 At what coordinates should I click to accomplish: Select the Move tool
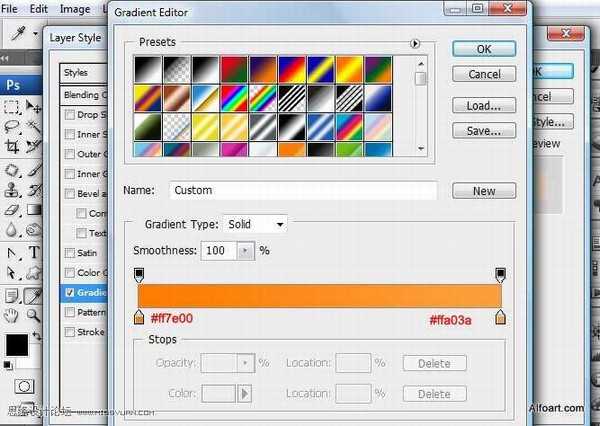tap(33, 107)
